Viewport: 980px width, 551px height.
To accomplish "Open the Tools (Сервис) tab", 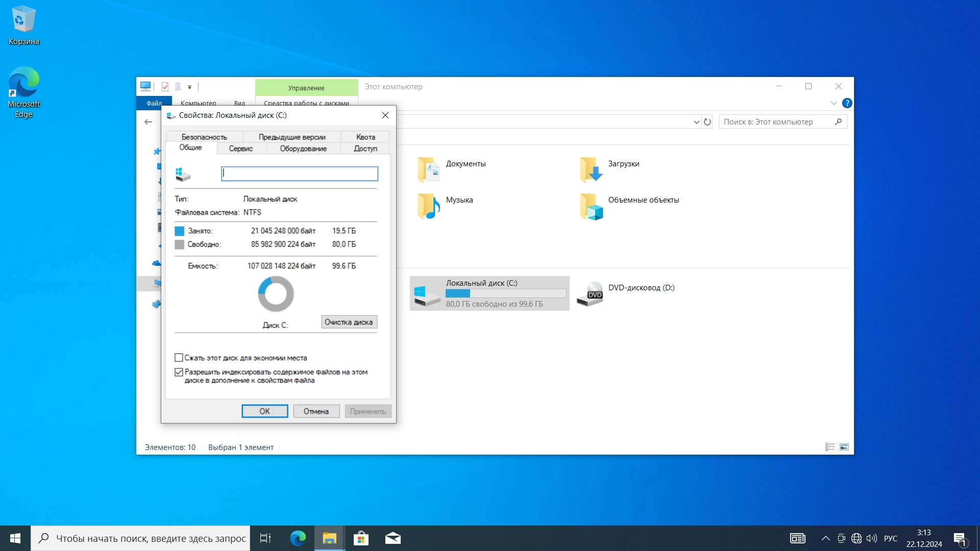I will (x=241, y=148).
